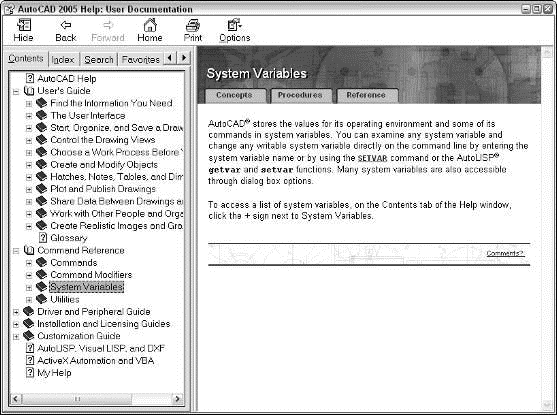Select Create and Modify Objects tree item
Viewport: 557px width, 415px height.
pos(104,165)
